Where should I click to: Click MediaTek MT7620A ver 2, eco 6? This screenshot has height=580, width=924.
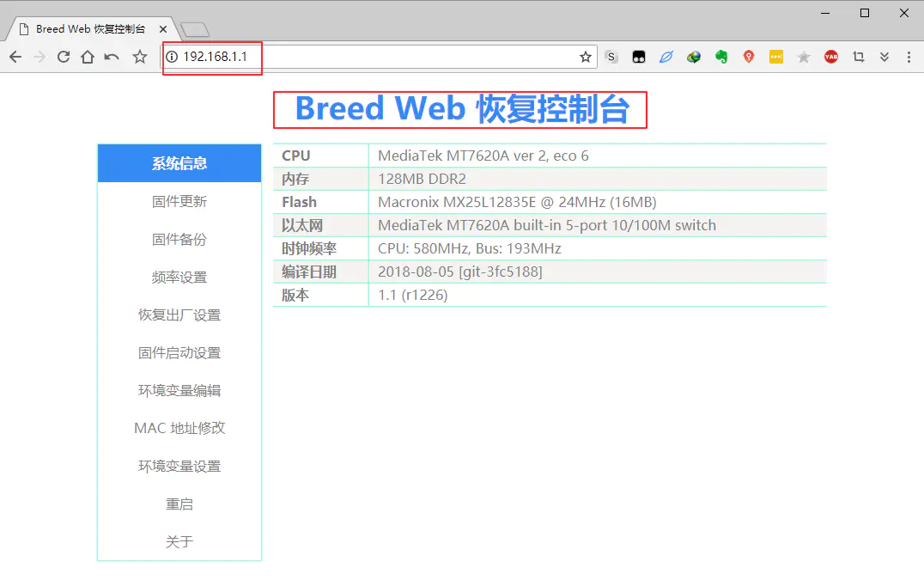point(483,156)
